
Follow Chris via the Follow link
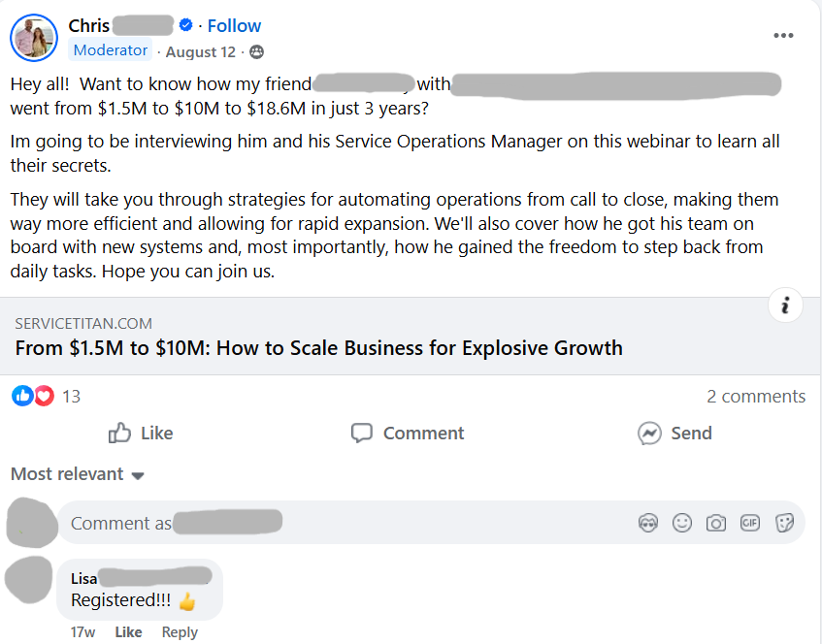click(x=234, y=26)
